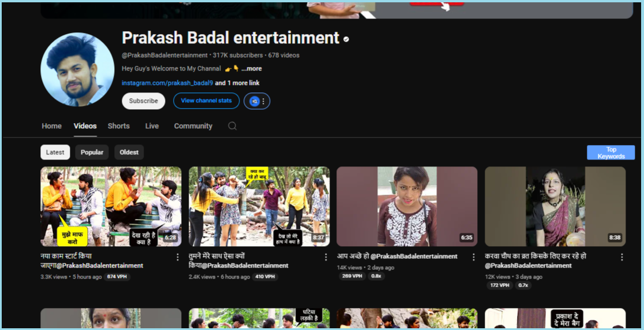Click '3.3K views • 5 hours ago' text
The width and height of the screenshot is (644, 330).
click(x=71, y=277)
